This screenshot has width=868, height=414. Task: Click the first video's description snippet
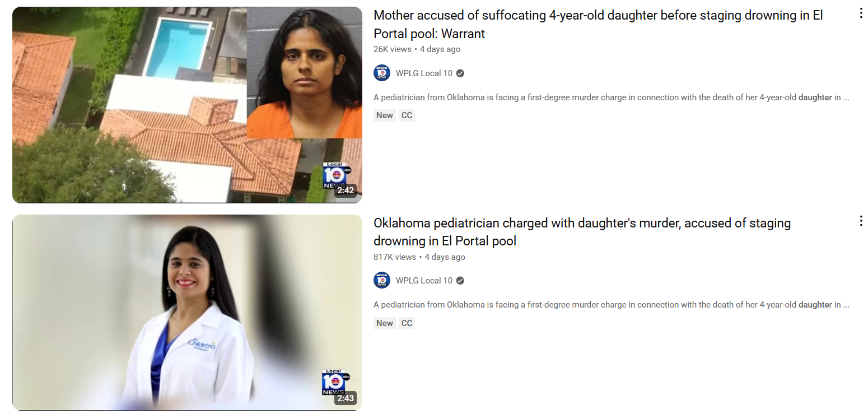click(x=612, y=97)
